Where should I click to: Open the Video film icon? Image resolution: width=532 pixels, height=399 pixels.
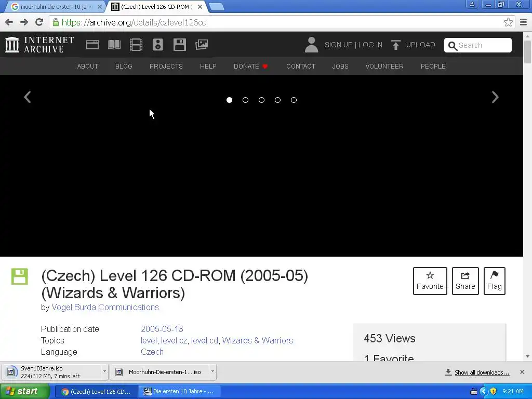click(x=136, y=45)
